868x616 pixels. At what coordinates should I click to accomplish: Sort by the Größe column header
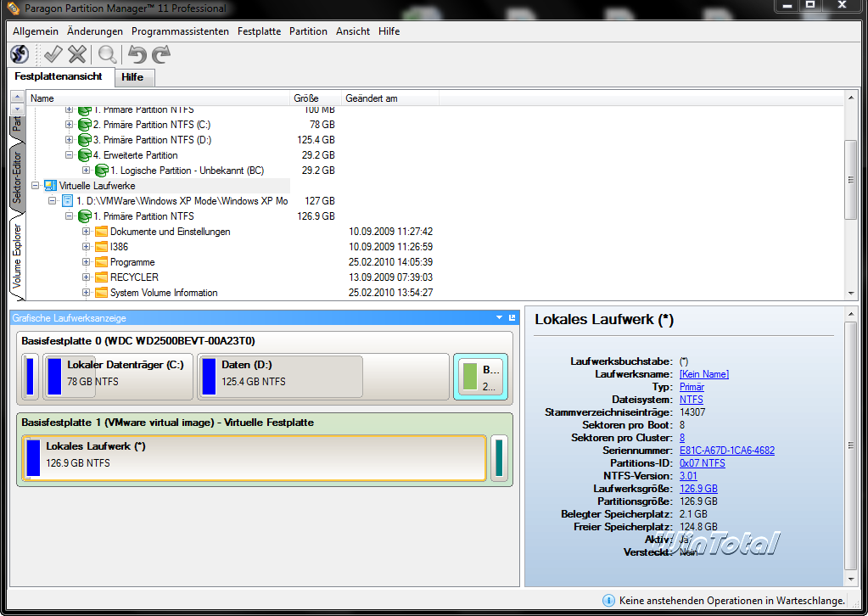(x=316, y=98)
